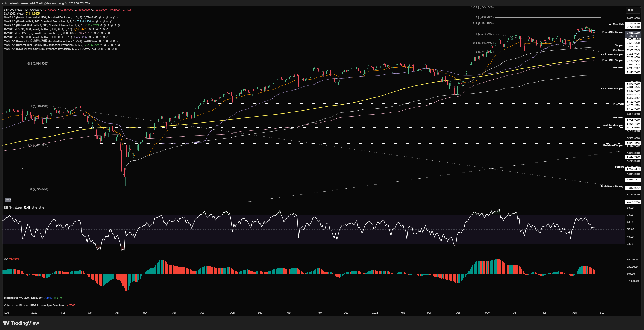Click the RSI (14, close) indicator label
The height and width of the screenshot is (330, 644).
tap(13, 207)
